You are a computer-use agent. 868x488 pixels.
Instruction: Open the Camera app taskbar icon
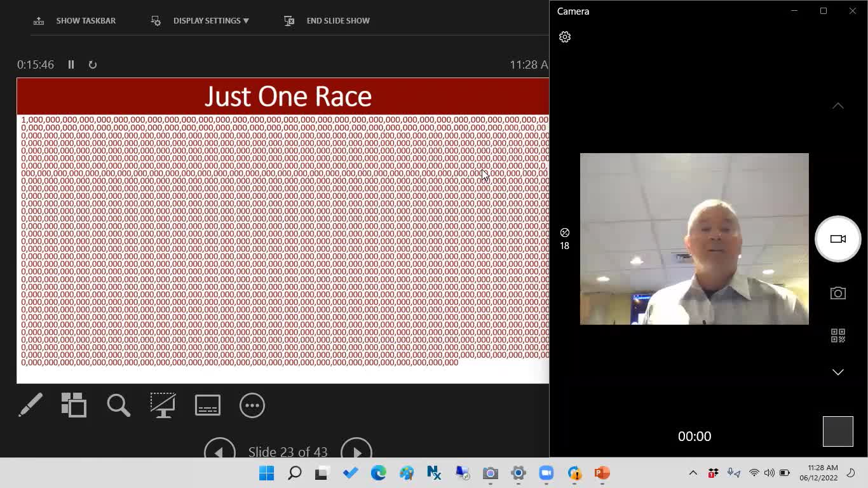[x=490, y=473]
